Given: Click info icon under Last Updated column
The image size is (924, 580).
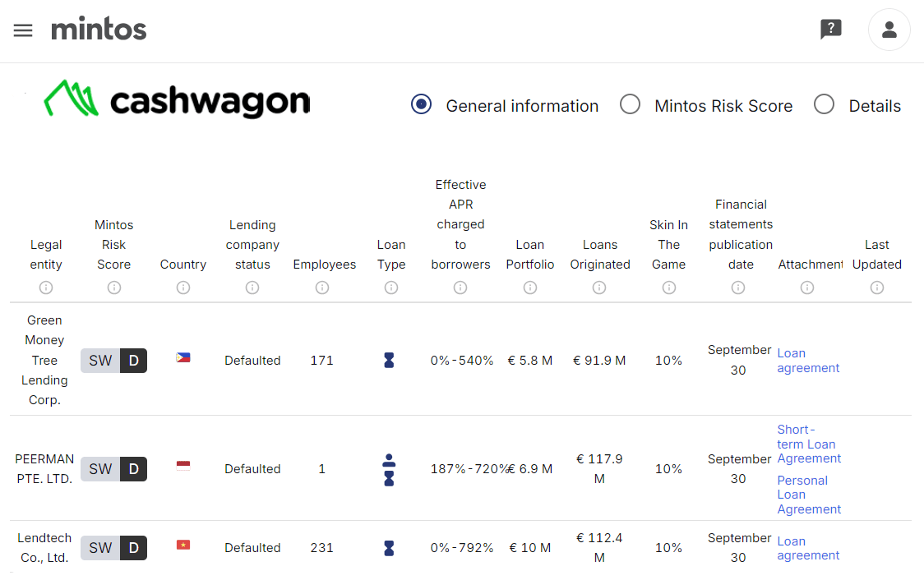Looking at the screenshot, I should (877, 288).
